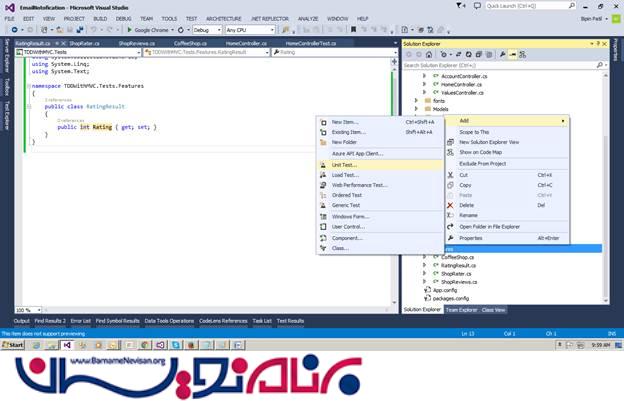Click the Open Folder in File Explorer icon

[x=451, y=226]
